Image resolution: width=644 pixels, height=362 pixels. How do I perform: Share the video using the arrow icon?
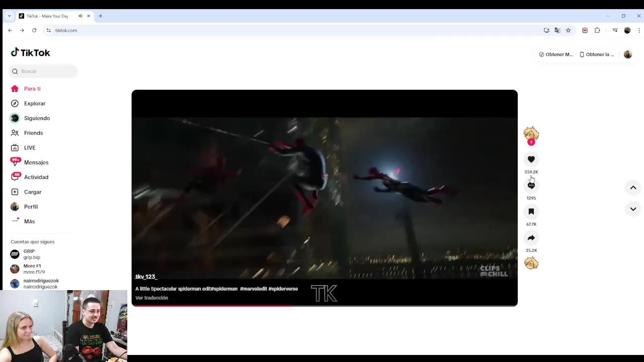pyautogui.click(x=531, y=238)
